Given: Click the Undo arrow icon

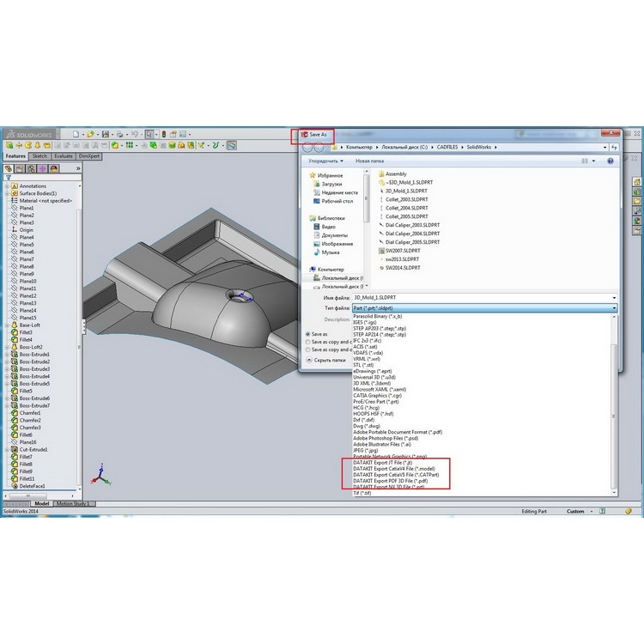Looking at the screenshot, I should click(134, 134).
